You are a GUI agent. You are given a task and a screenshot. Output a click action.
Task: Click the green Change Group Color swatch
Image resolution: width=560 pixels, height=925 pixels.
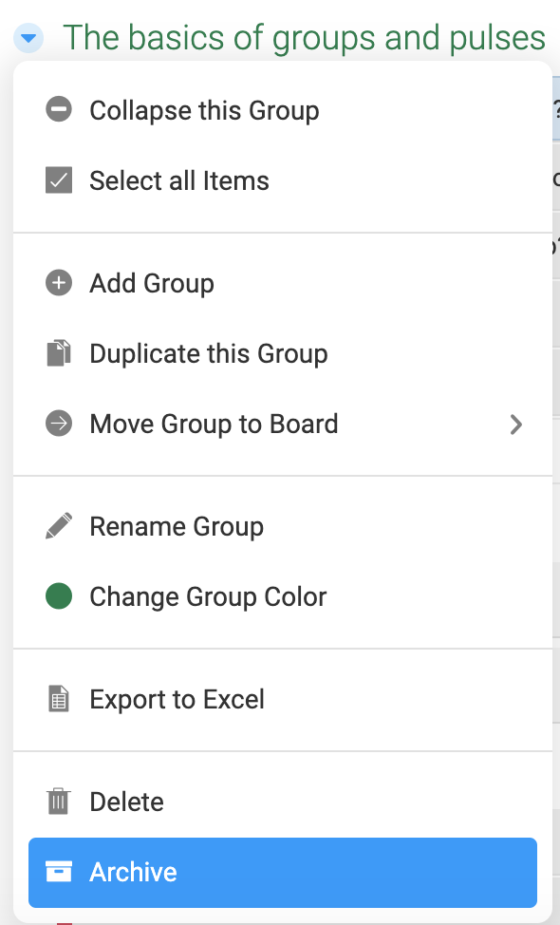coord(58,595)
